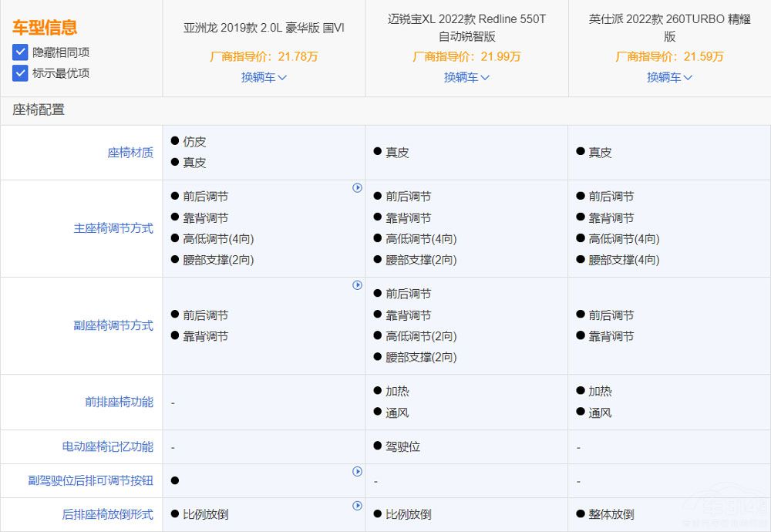Play the 主座椅调节方式 demo video icon
This screenshot has height=532, width=771.
(357, 187)
